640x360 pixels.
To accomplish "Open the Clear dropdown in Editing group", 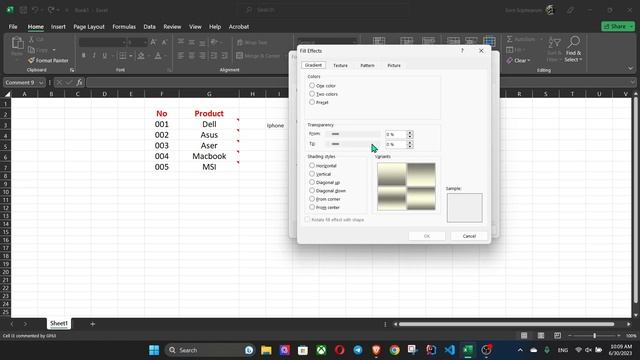I will (529, 60).
